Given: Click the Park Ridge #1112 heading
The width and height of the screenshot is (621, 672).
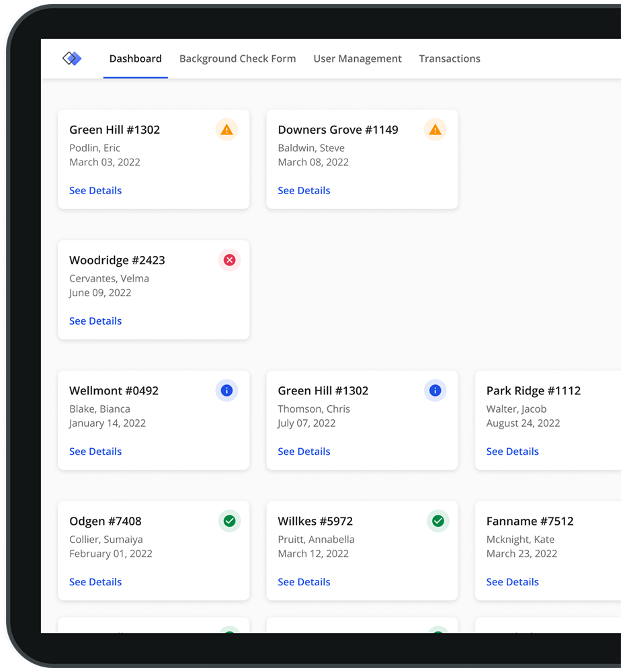Looking at the screenshot, I should point(534,390).
